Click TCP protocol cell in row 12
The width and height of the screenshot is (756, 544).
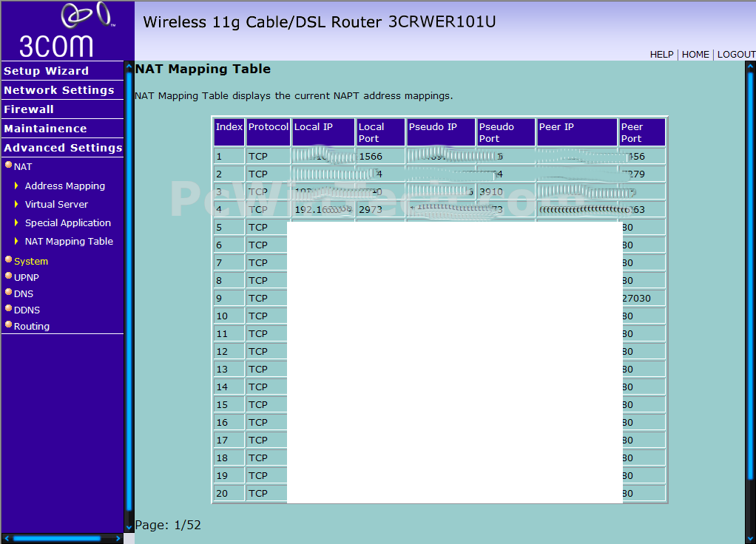pyautogui.click(x=268, y=351)
